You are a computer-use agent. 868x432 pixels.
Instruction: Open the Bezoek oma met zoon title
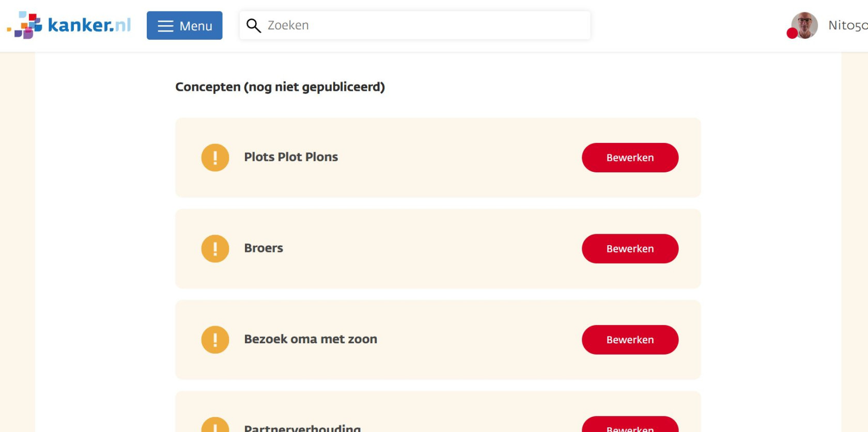(x=311, y=339)
